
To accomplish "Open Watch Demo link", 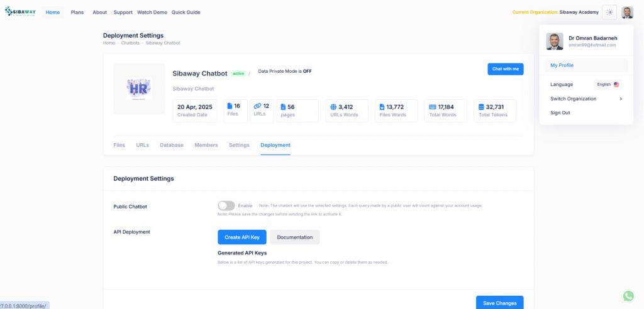I will pos(152,13).
